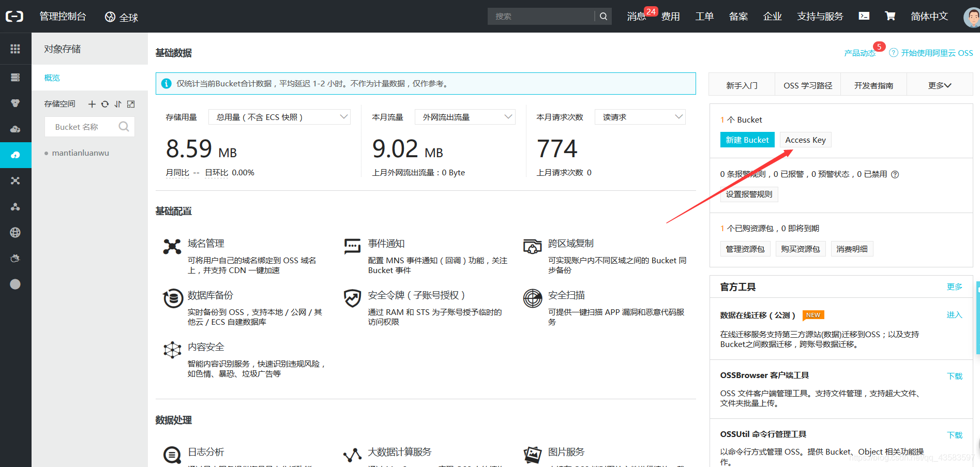Open 事件通知 event notification

point(386,243)
